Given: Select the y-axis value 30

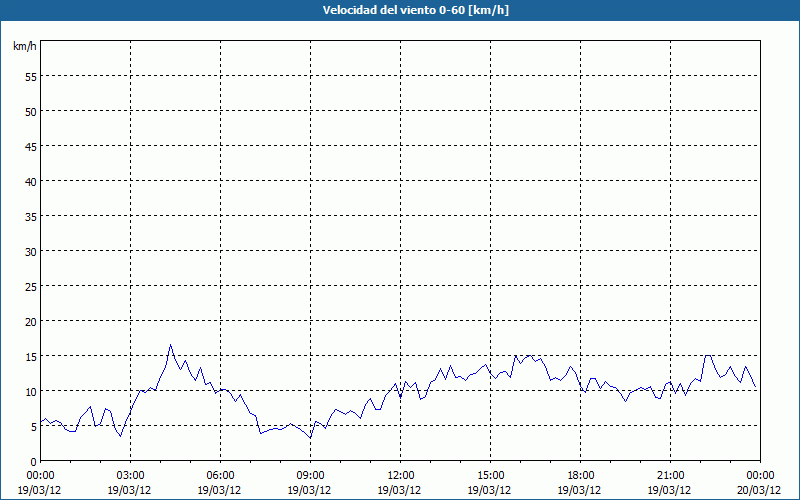Looking at the screenshot, I should 31,252.
